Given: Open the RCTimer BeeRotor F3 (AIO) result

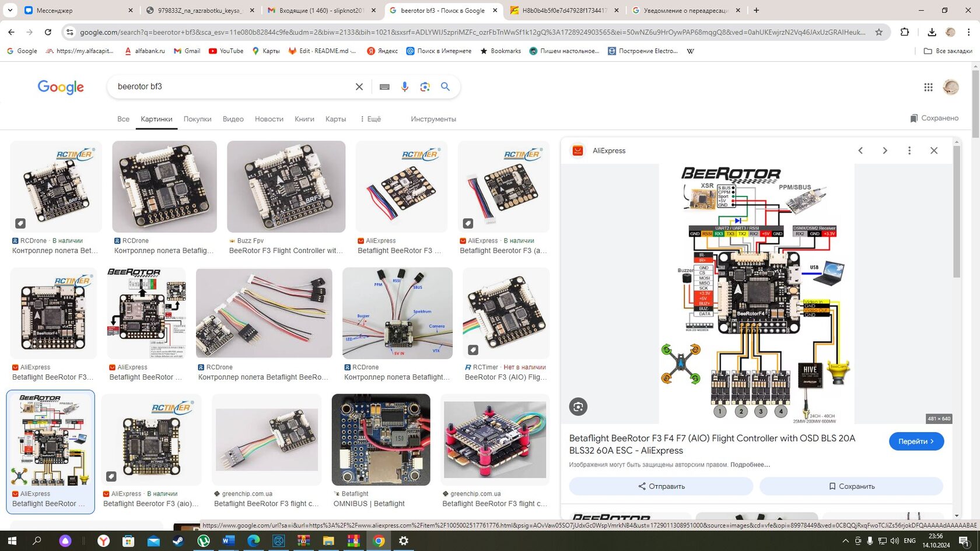Looking at the screenshot, I should coord(506,313).
